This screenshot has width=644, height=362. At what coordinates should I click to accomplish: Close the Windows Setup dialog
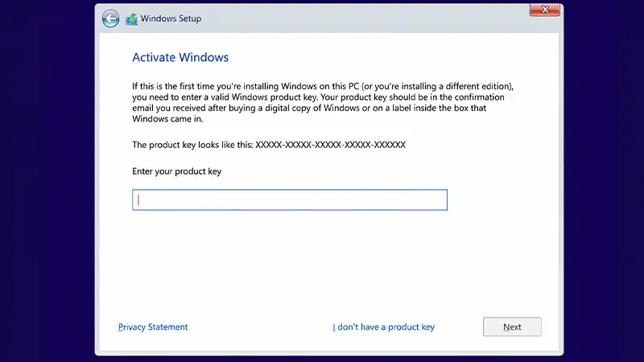tap(545, 10)
